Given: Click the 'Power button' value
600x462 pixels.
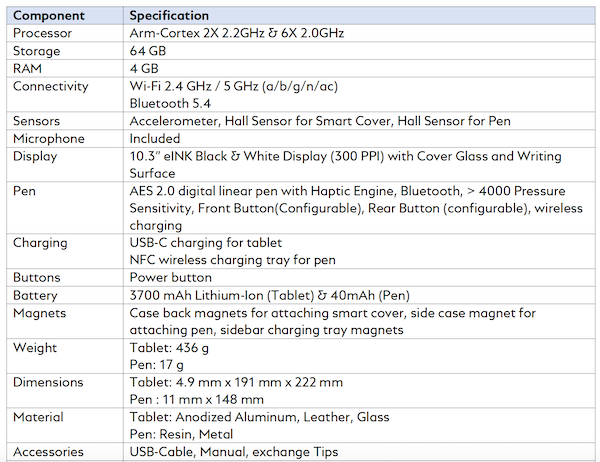Looking at the screenshot, I should [170, 278].
